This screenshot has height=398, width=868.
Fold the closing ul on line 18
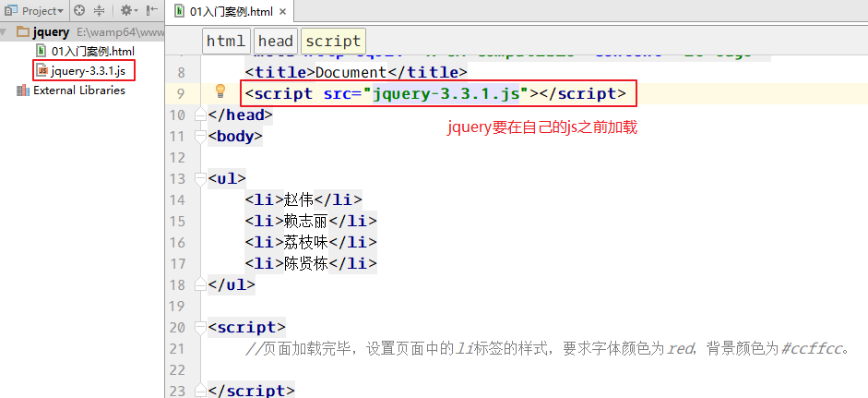click(x=200, y=285)
